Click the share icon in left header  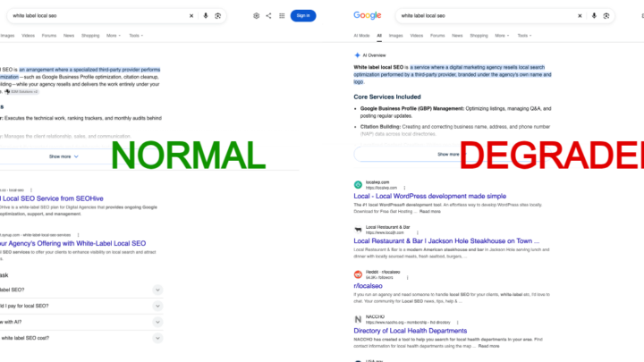[268, 15]
